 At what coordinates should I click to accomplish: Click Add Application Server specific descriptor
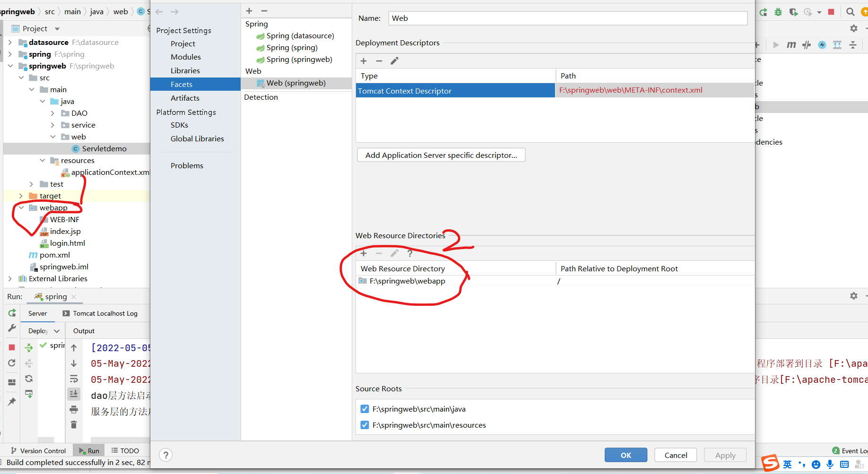(441, 155)
